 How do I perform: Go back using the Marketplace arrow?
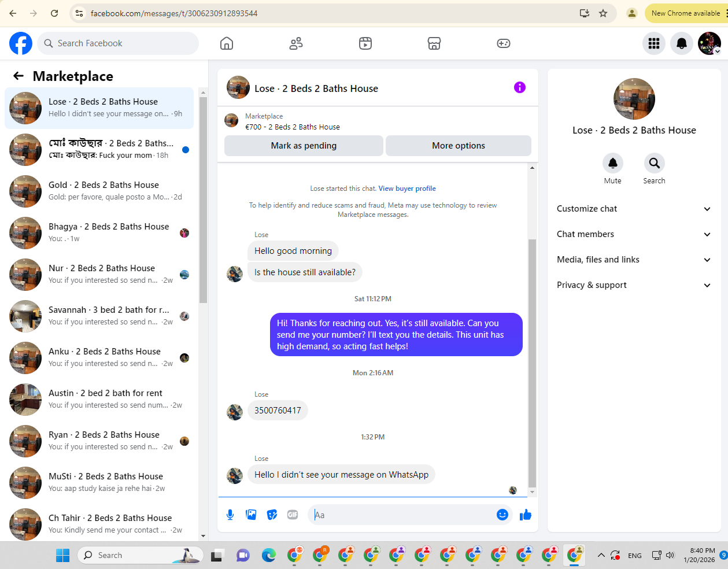(19, 76)
